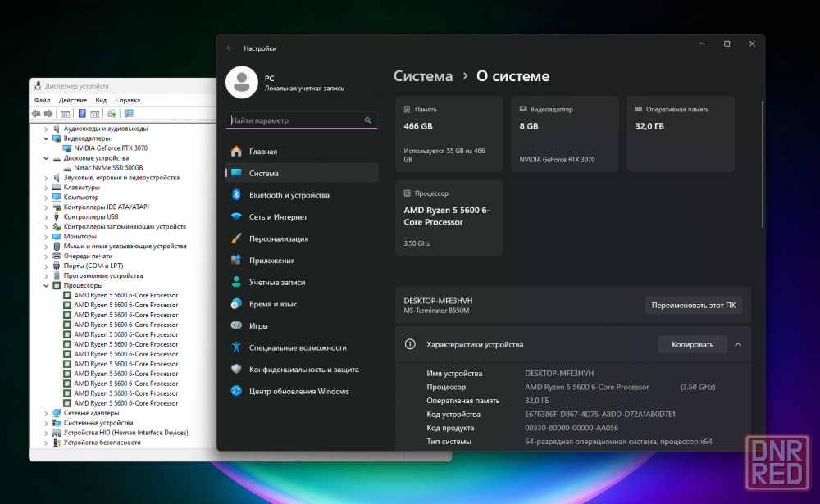Expand the Клавиатуры node arrow
Image resolution: width=820 pixels, height=504 pixels.
(46, 188)
